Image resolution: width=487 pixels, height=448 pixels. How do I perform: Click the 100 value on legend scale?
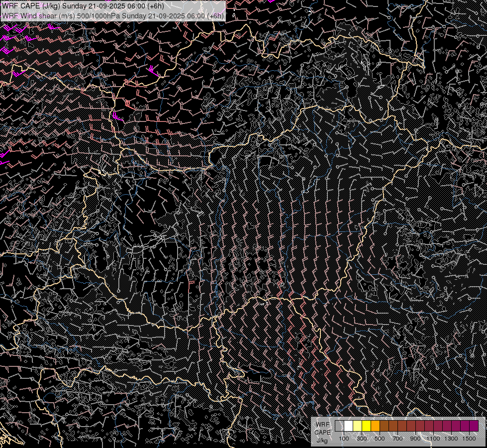coord(344,439)
